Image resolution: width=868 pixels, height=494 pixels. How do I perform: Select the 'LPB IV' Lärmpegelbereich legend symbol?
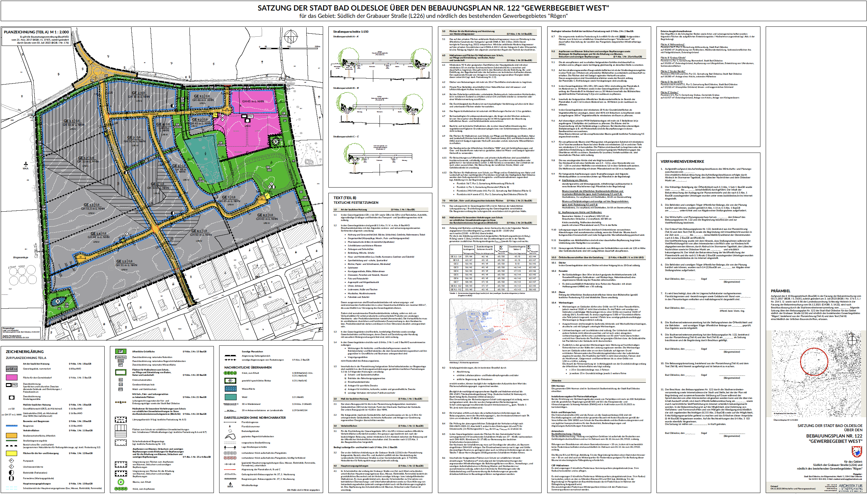pos(120,420)
